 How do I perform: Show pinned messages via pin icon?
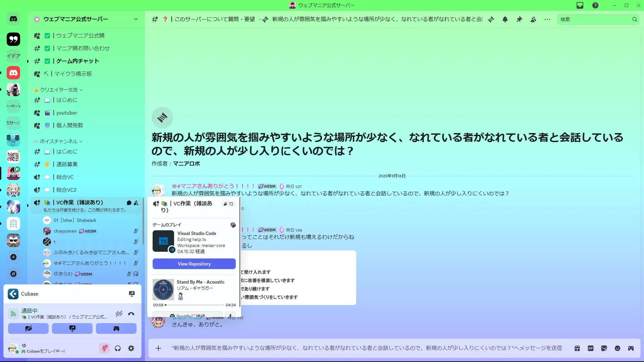(519, 19)
